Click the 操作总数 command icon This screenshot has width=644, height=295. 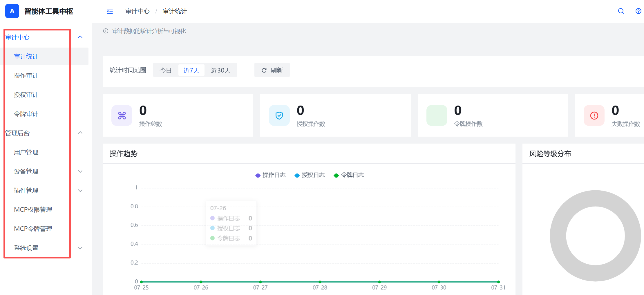click(x=122, y=115)
